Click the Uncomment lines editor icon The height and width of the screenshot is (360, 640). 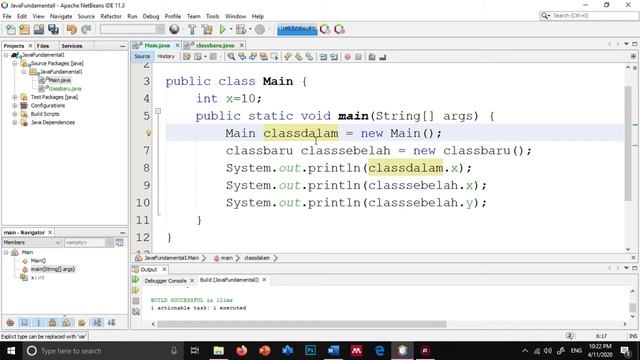pos(382,57)
